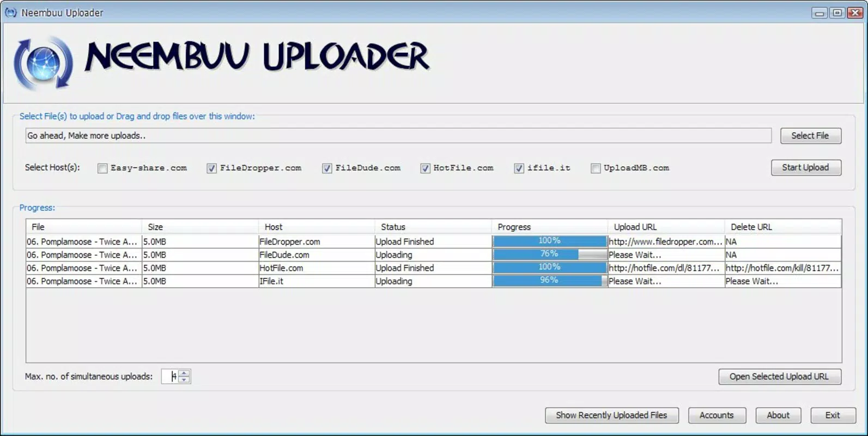The height and width of the screenshot is (436, 868).
Task: Uncheck the FileDropper.com host checkbox
Action: tap(211, 168)
